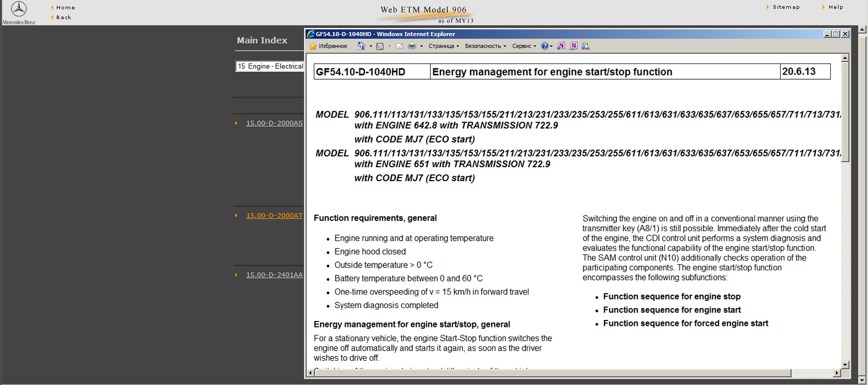The height and width of the screenshot is (385, 868).
Task: Expand the Home icon dropdown arrow
Action: point(370,46)
